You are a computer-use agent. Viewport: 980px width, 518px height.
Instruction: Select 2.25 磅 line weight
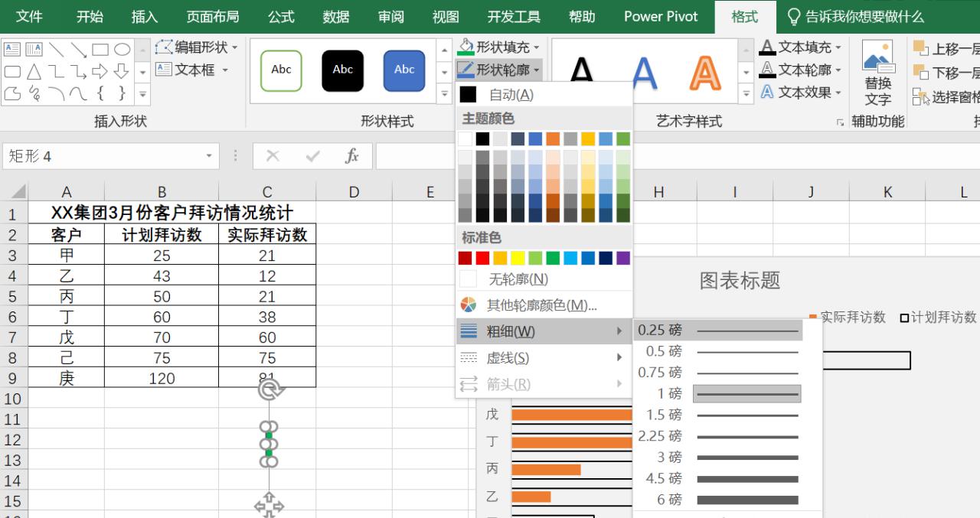(x=720, y=436)
